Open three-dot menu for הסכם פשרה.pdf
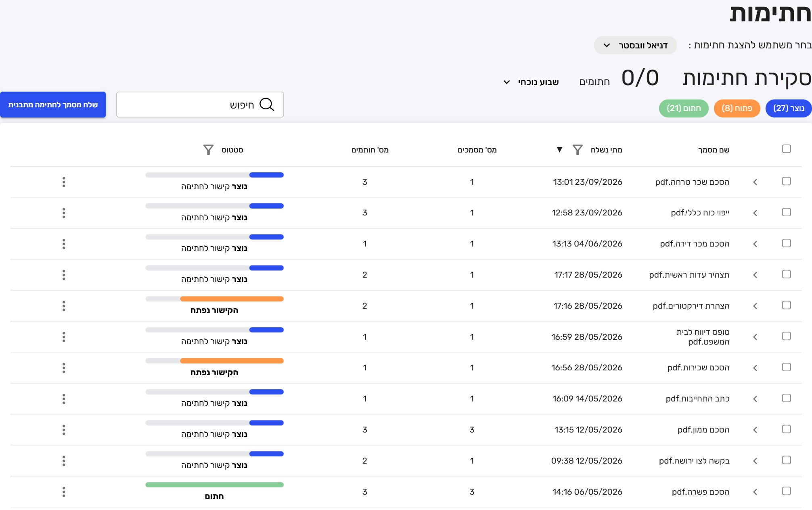 pyautogui.click(x=64, y=492)
